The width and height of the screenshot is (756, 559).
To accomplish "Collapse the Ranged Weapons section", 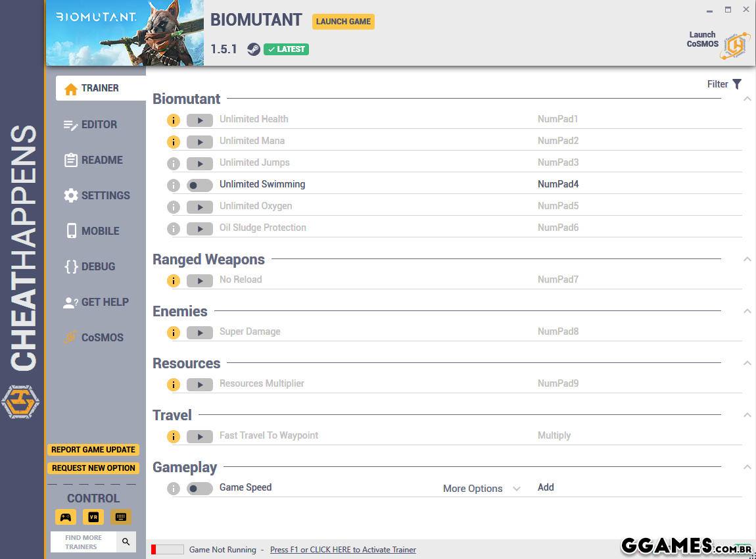I will [x=747, y=260].
